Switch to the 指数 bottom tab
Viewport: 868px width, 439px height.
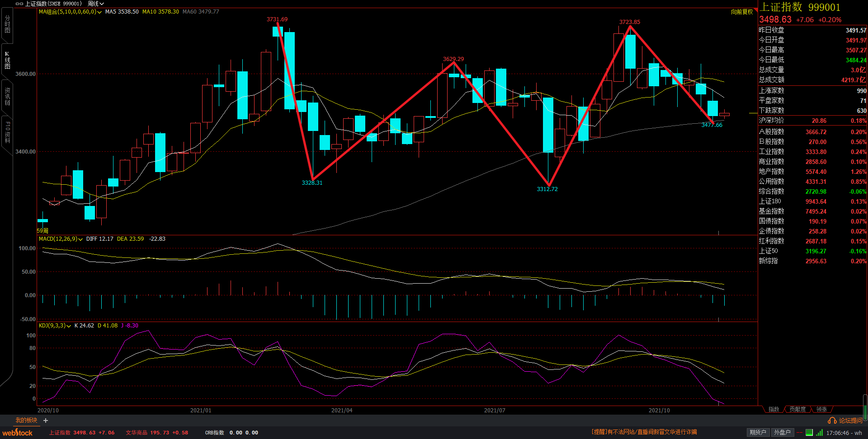click(x=774, y=409)
